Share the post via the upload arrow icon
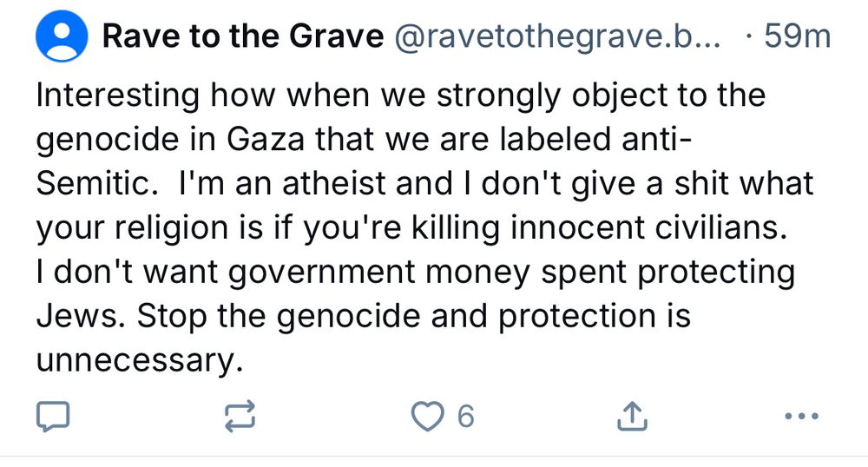 point(629,418)
